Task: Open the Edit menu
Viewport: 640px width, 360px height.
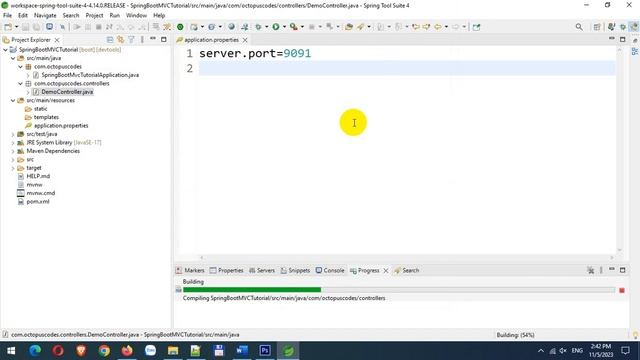Action: point(23,16)
